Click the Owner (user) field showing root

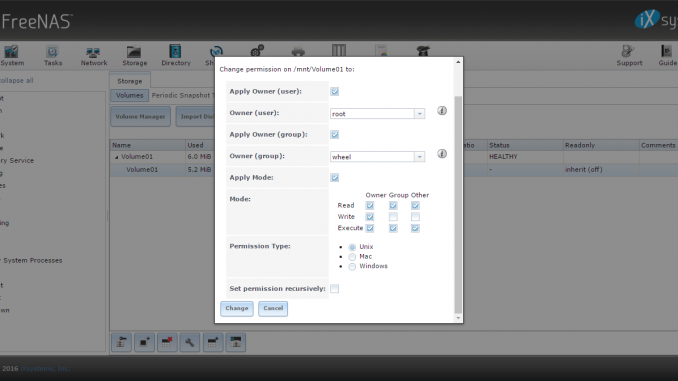372,114
